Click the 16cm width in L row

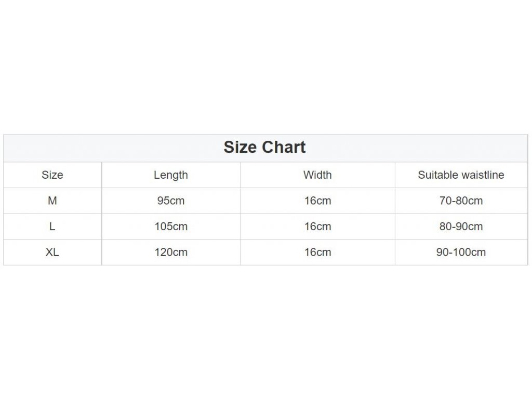(x=317, y=227)
